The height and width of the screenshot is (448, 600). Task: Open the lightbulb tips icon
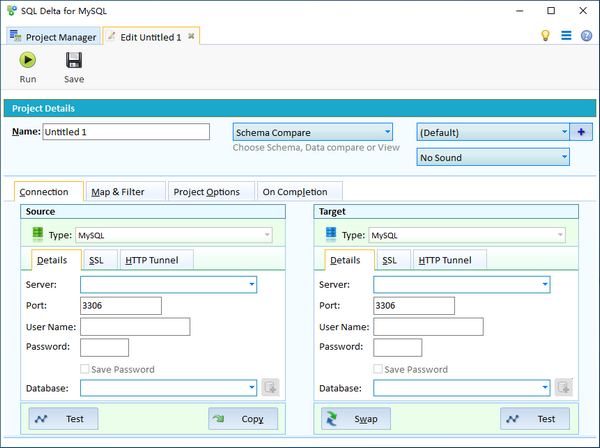click(545, 36)
